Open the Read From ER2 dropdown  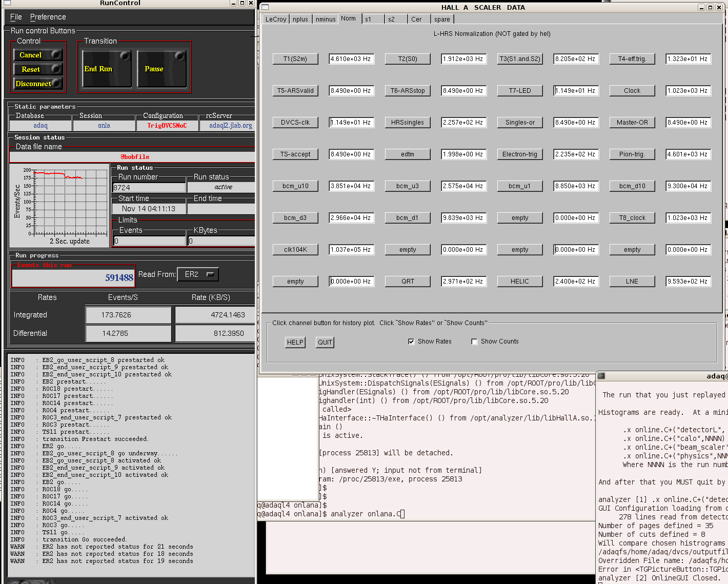tap(198, 274)
